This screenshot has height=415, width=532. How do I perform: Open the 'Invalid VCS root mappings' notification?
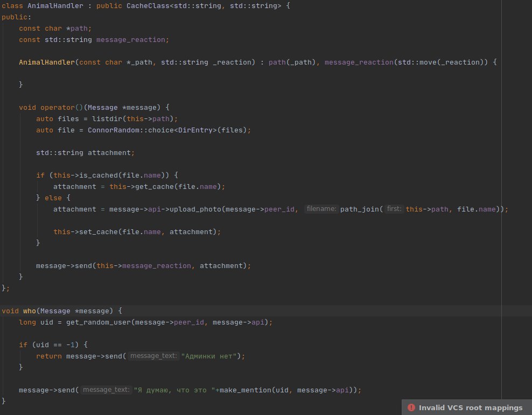(467, 407)
